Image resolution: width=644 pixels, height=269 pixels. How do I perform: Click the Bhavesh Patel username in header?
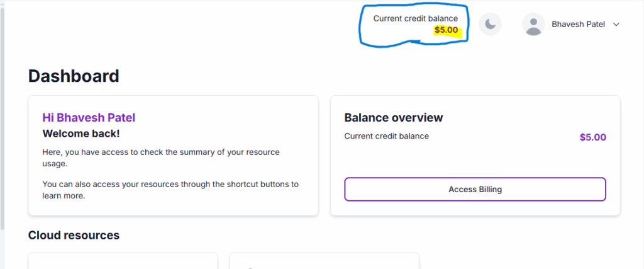tap(578, 25)
